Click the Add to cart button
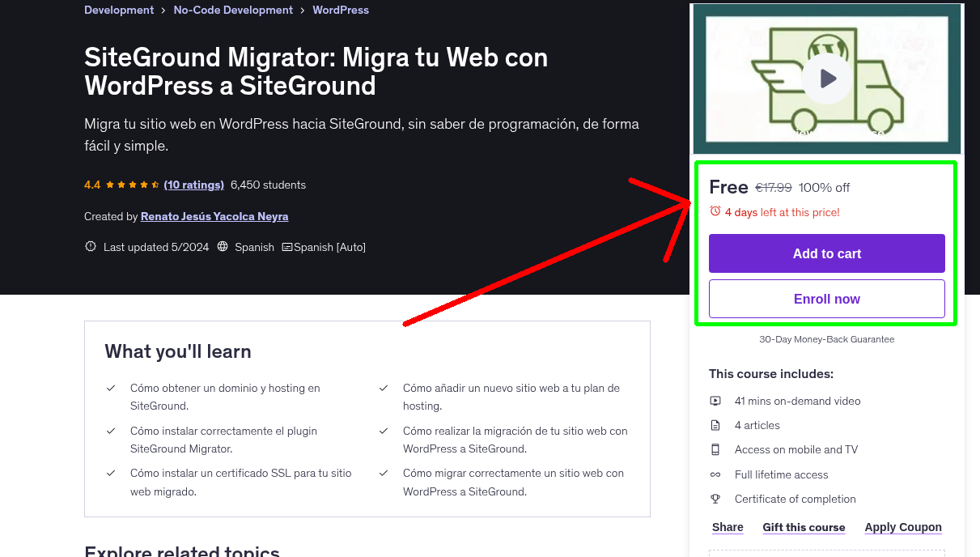Image resolution: width=980 pixels, height=557 pixels. (826, 253)
